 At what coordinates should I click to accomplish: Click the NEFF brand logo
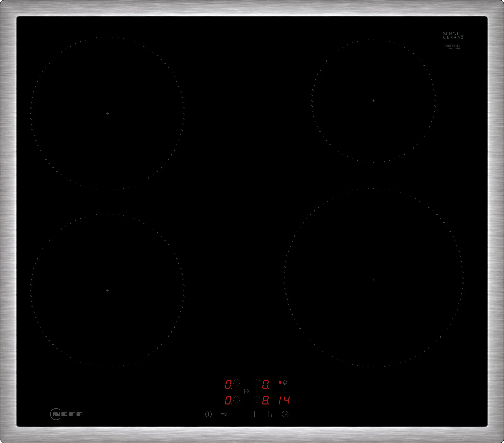click(x=66, y=414)
